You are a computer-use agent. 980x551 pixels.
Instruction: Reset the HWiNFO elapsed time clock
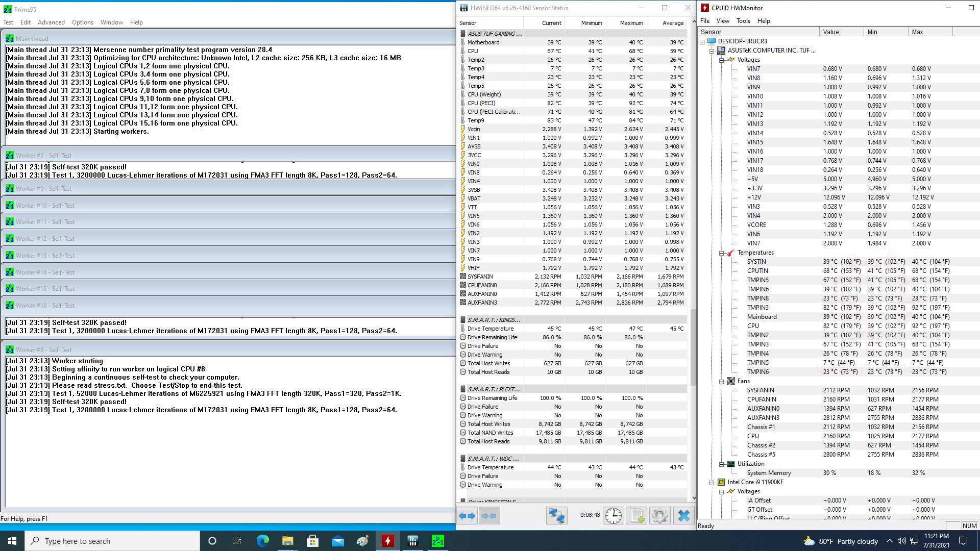[614, 516]
